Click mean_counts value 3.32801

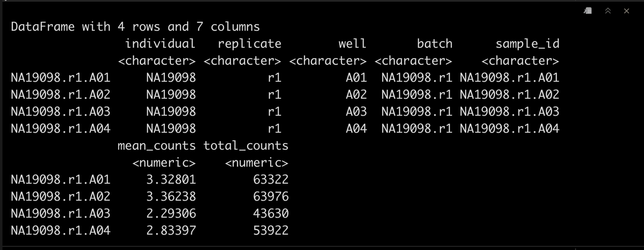pos(171,180)
